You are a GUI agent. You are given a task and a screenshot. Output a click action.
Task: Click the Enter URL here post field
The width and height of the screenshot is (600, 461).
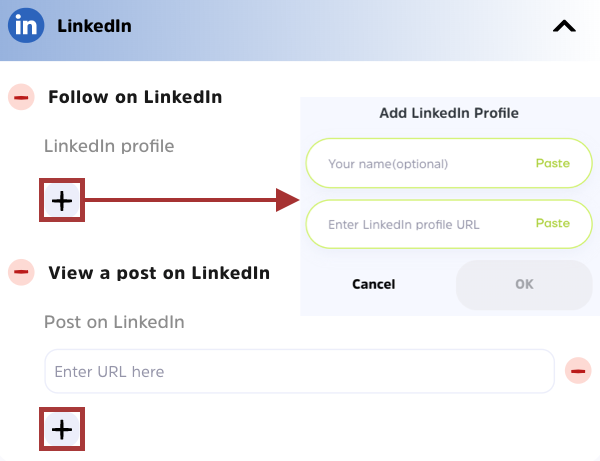click(298, 371)
